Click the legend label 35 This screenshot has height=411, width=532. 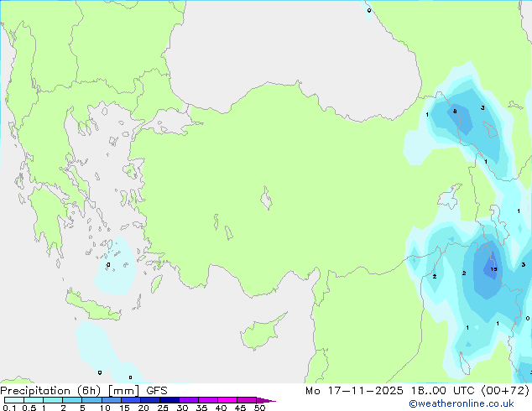(201, 408)
